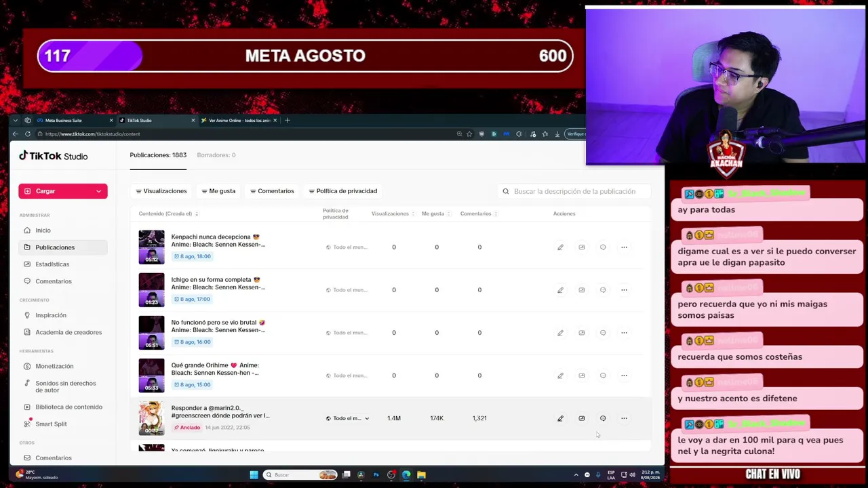Edit the No funcionó pero se vio brutal post
Screen dimensions: 868x488
click(x=560, y=333)
